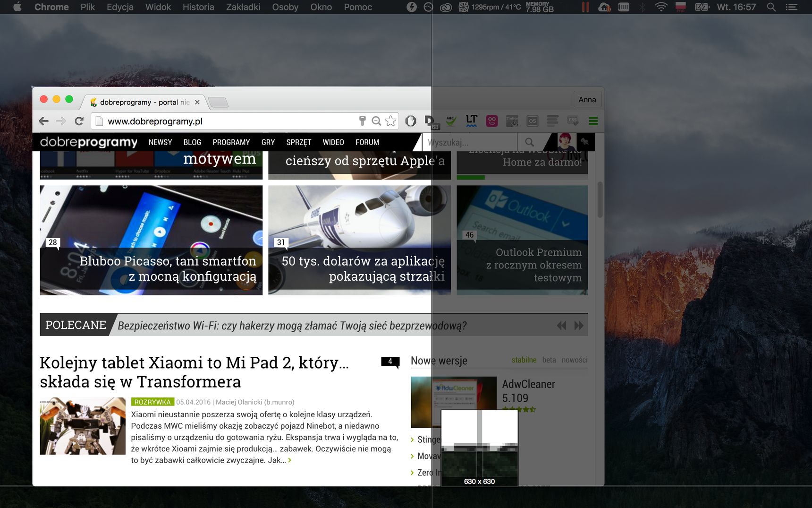Open the SPRZĘT section
This screenshot has height=508, width=812.
pyautogui.click(x=299, y=142)
